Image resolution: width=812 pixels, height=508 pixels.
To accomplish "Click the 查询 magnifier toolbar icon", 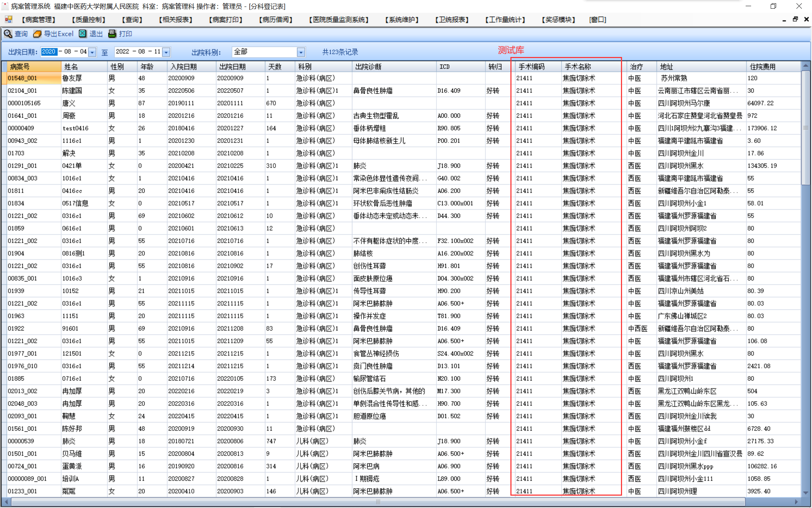I will (8, 34).
